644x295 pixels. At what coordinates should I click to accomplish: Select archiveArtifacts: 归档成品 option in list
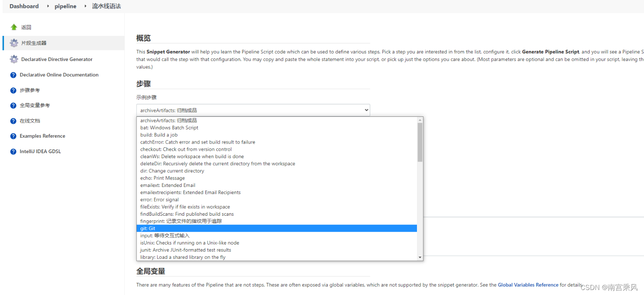coord(277,121)
